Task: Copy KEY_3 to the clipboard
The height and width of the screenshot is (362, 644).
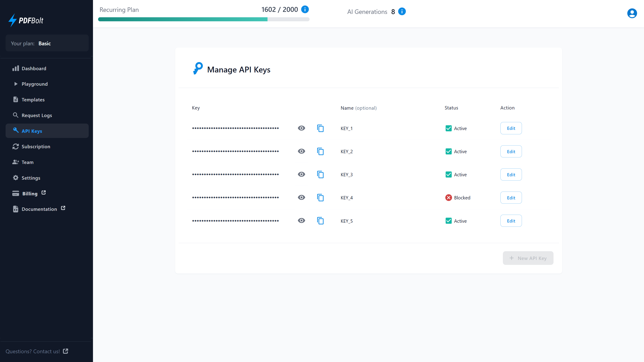Action: [320, 174]
